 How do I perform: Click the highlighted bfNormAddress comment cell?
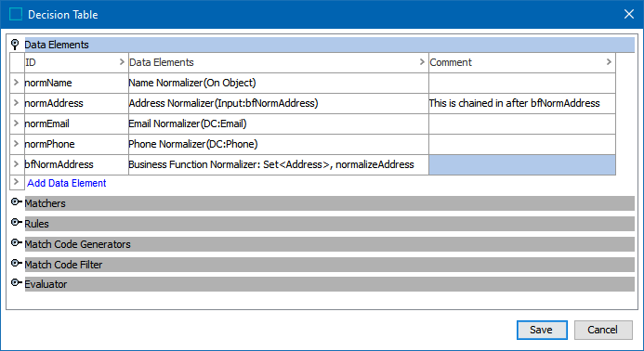(x=522, y=165)
